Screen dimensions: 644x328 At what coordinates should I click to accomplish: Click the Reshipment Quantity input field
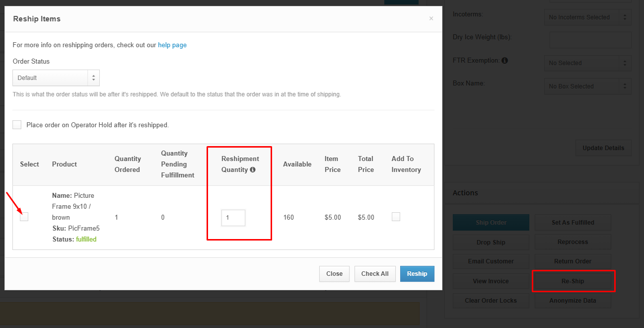point(233,218)
